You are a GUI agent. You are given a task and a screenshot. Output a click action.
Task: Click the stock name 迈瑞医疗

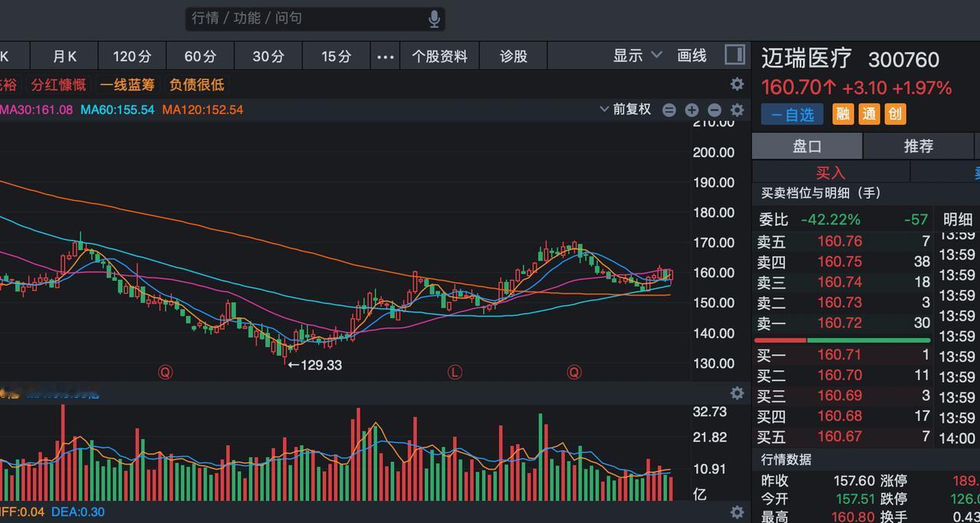807,58
